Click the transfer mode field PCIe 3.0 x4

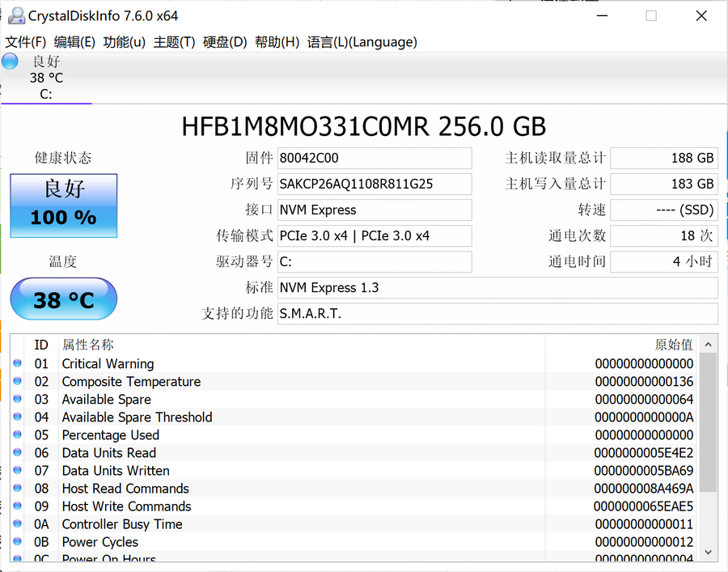click(x=375, y=236)
